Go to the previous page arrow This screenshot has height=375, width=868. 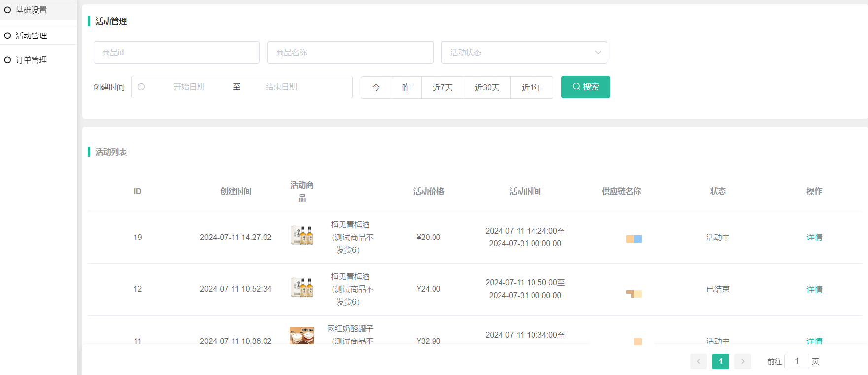pyautogui.click(x=698, y=361)
